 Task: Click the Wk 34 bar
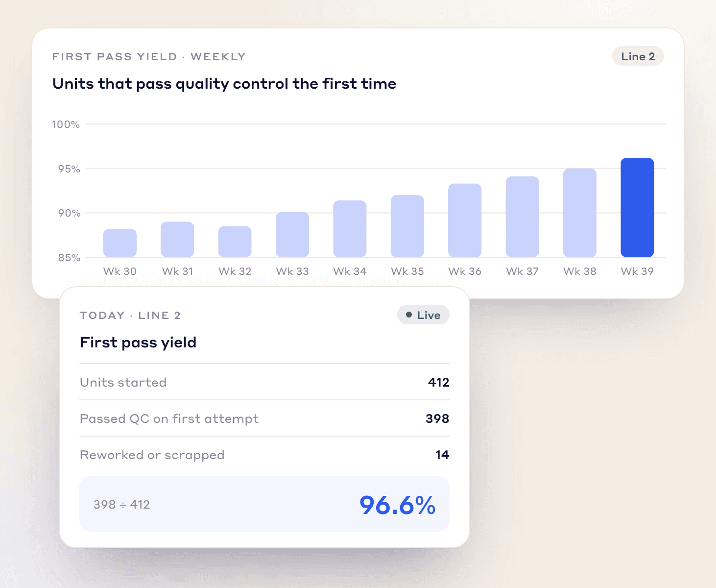(x=350, y=229)
